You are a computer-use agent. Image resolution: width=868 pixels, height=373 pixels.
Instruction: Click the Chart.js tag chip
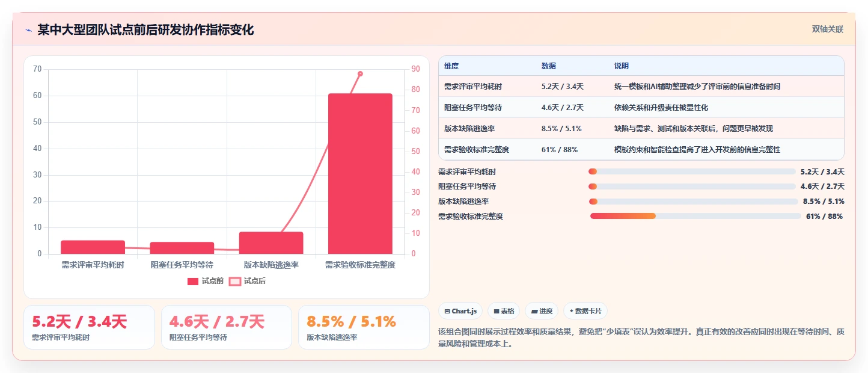pyautogui.click(x=460, y=311)
